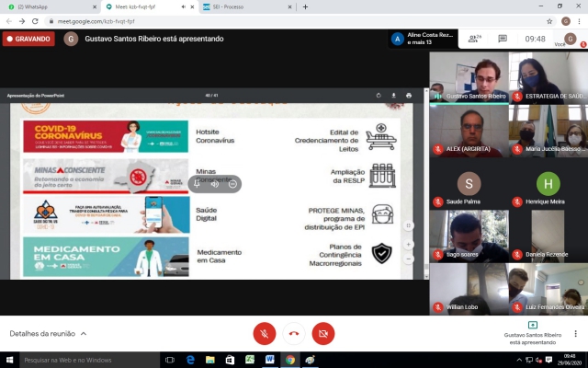Image resolution: width=588 pixels, height=368 pixels.
Task: Bookmark this page with star icon
Action: 549,21
